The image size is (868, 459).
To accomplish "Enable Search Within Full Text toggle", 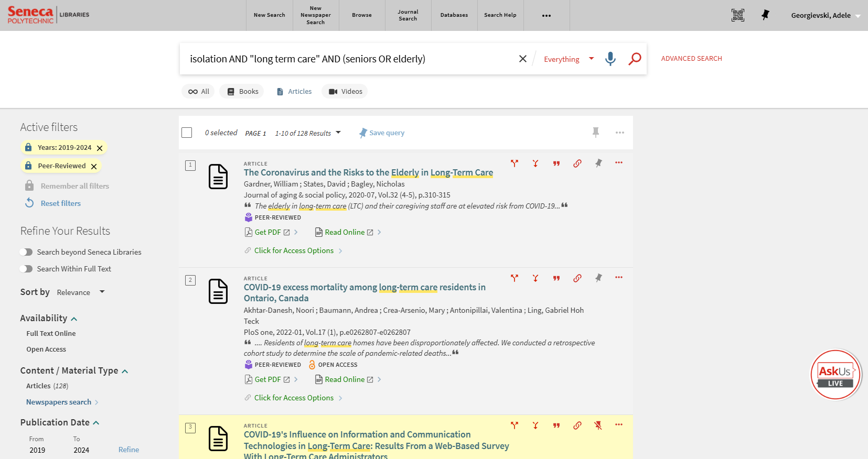I will (x=26, y=269).
